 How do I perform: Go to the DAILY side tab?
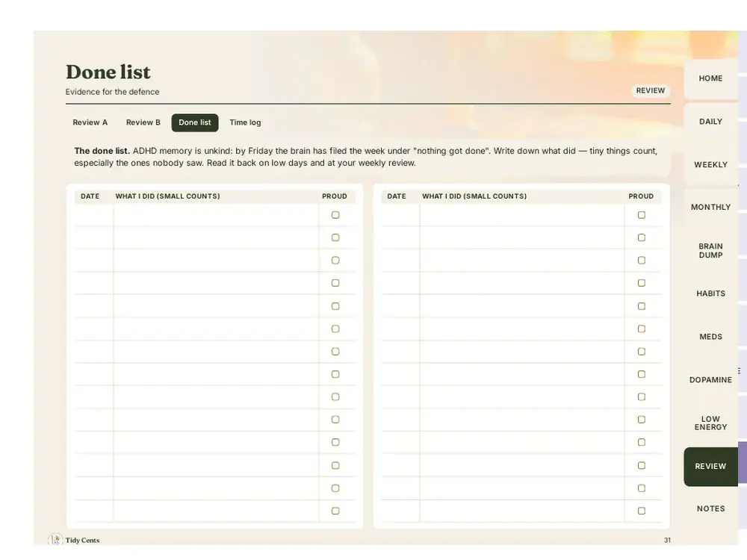(710, 122)
